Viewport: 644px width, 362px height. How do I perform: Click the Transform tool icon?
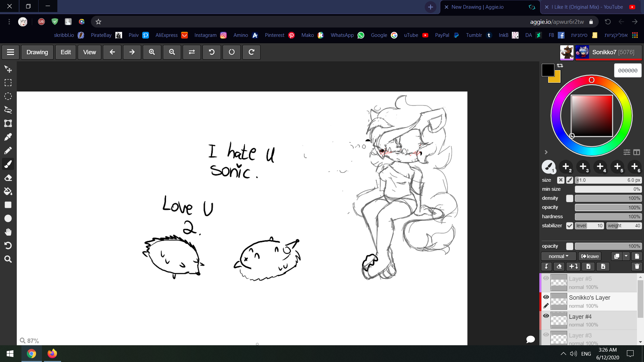(8, 123)
